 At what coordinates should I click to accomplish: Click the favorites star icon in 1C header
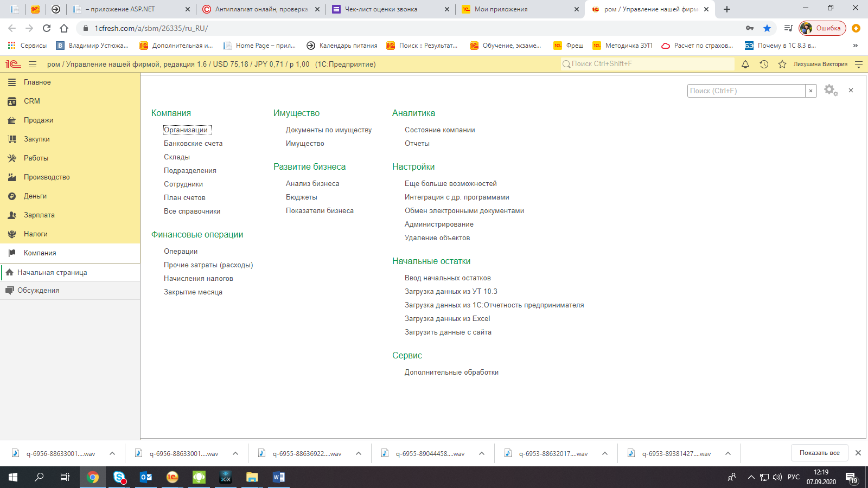[x=782, y=64]
